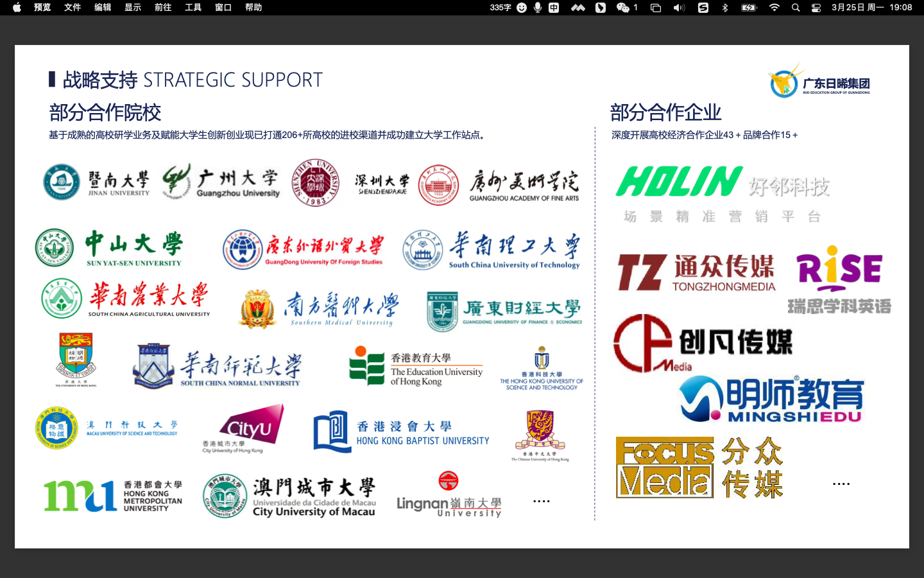The height and width of the screenshot is (578, 924).
Task: Click the Lingnan University logo
Action: coord(449,495)
